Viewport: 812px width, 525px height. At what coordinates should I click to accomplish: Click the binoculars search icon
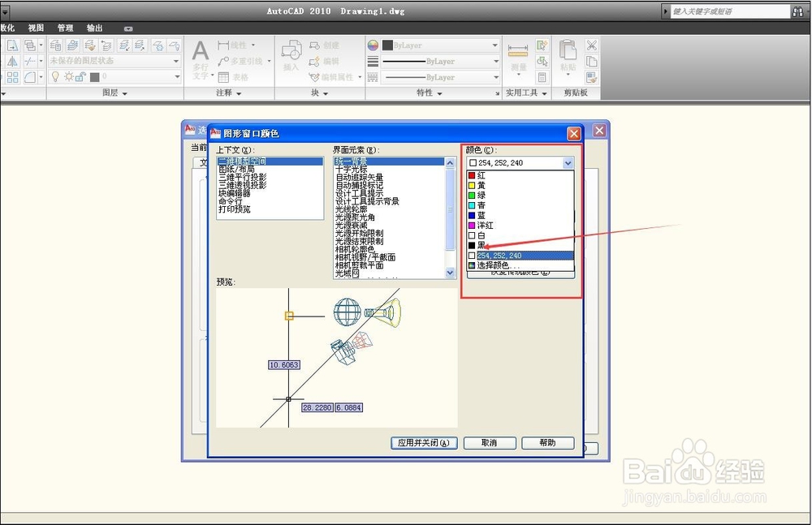[x=798, y=11]
